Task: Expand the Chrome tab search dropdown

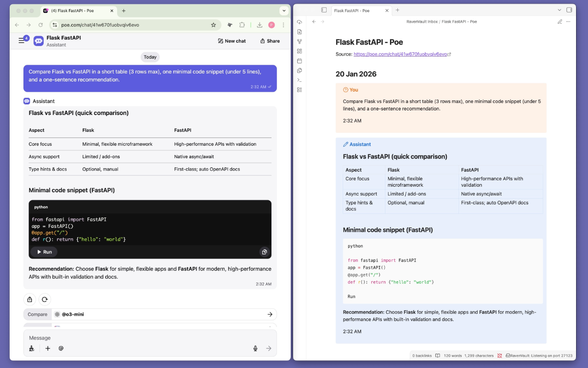Action: pyautogui.click(x=283, y=11)
